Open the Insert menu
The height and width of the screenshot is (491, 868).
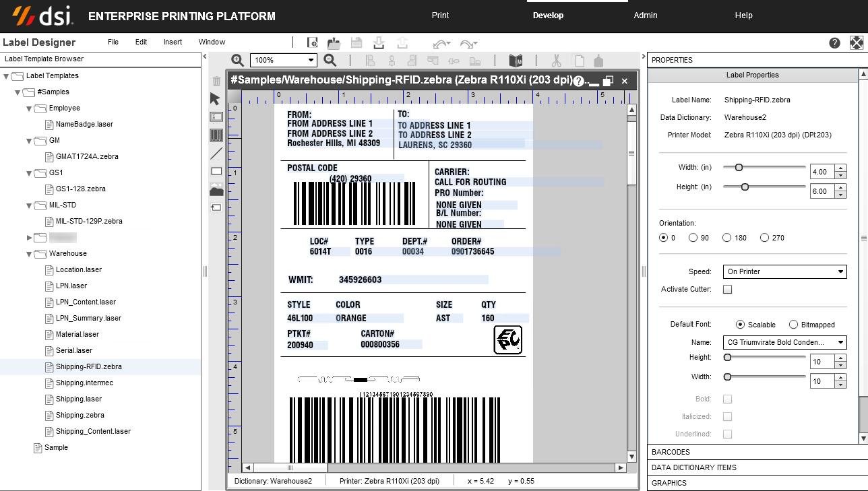pyautogui.click(x=173, y=42)
